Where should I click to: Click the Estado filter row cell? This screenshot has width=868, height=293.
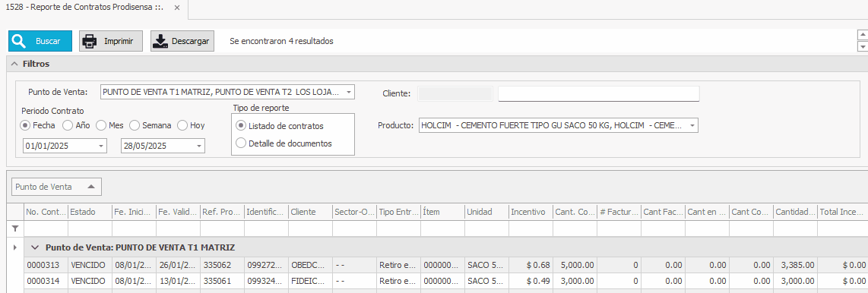click(90, 228)
